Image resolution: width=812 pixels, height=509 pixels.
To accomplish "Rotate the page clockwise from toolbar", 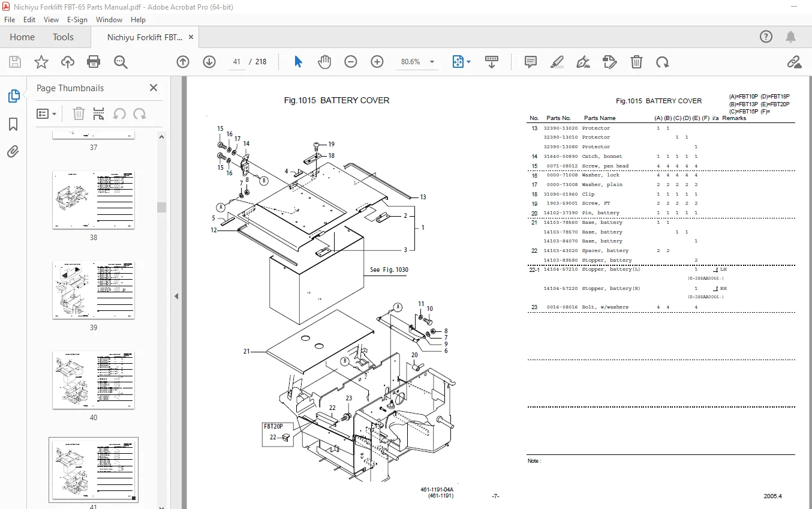I will (x=662, y=62).
